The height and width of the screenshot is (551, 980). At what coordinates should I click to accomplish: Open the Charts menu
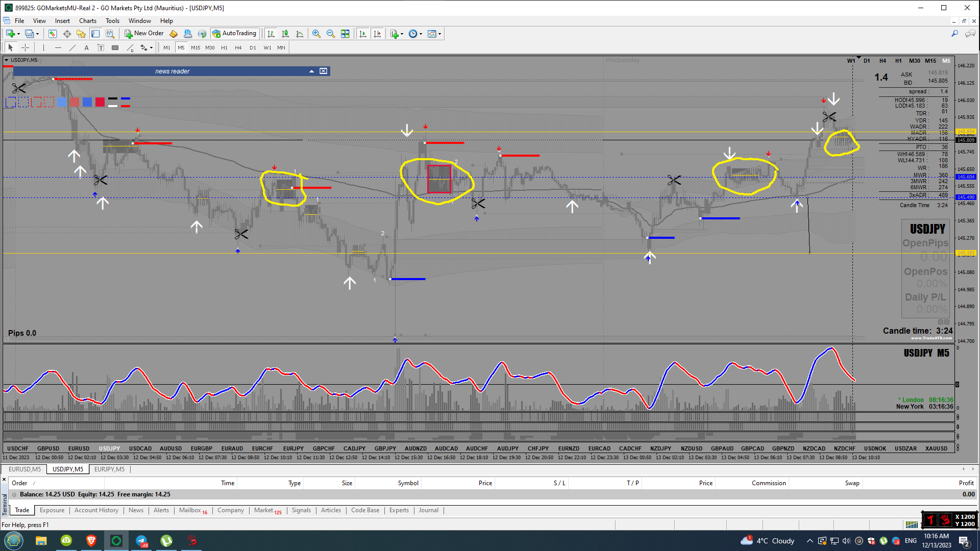[87, 21]
